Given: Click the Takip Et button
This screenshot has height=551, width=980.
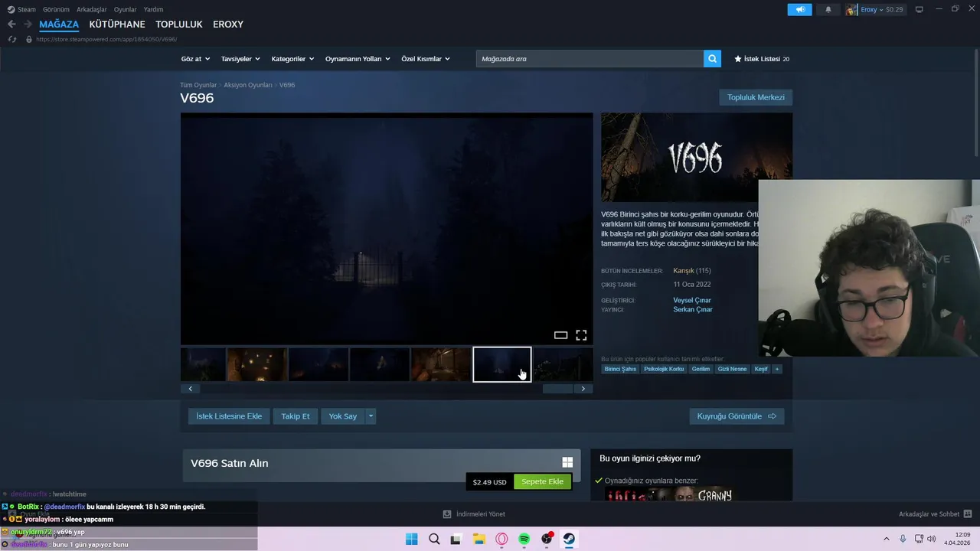Looking at the screenshot, I should point(296,416).
